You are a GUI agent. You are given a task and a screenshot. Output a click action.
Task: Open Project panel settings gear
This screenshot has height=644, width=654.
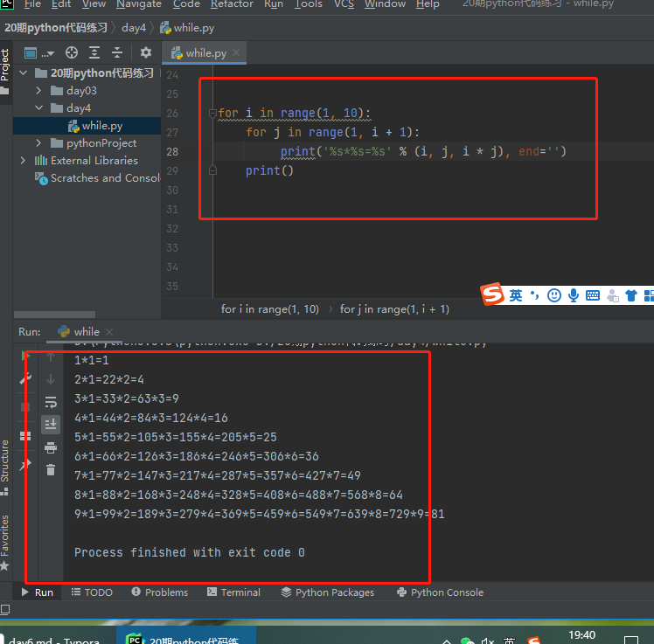click(145, 52)
